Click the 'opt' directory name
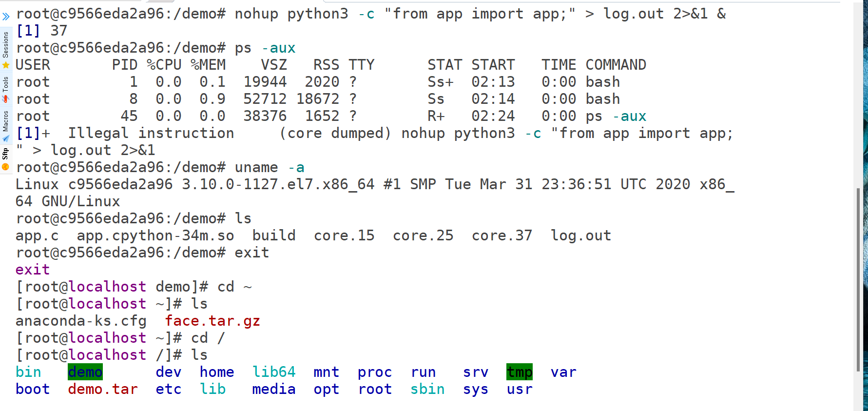 (327, 390)
